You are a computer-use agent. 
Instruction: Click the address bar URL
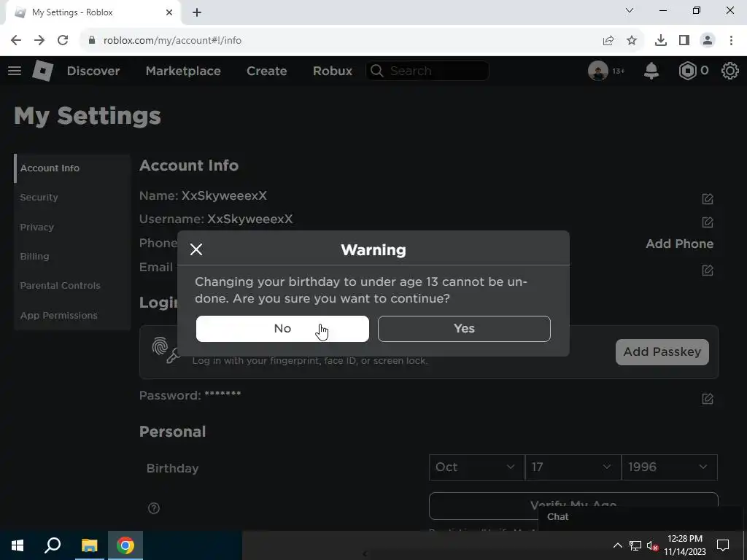click(x=172, y=41)
